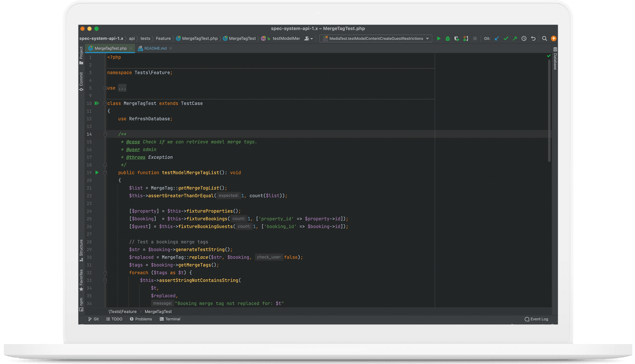The image size is (635, 364).
Task: Collapse the docblock using the fold arrow
Action: (x=105, y=134)
